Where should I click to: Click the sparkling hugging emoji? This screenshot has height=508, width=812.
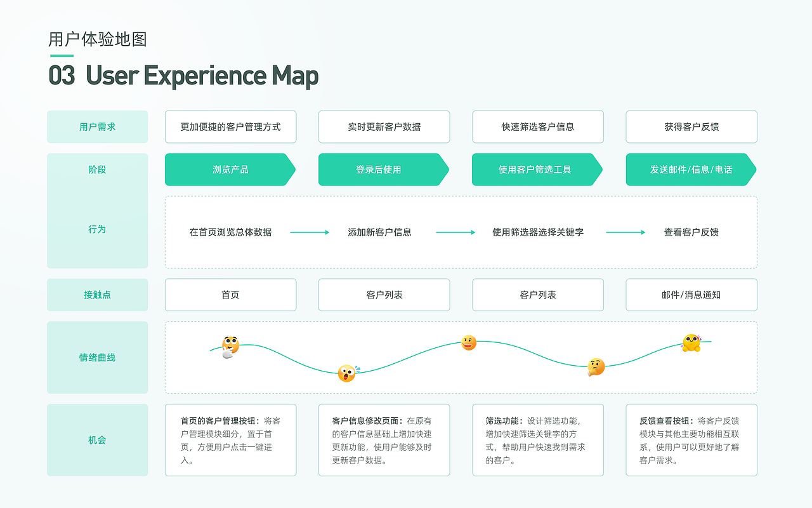(691, 343)
